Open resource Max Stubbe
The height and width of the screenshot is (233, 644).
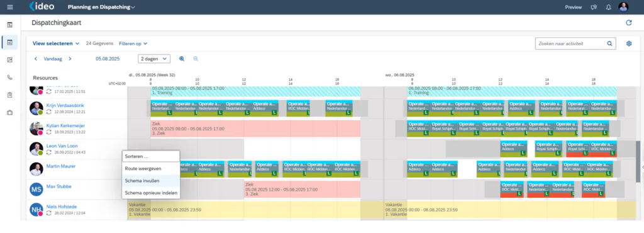58,186
